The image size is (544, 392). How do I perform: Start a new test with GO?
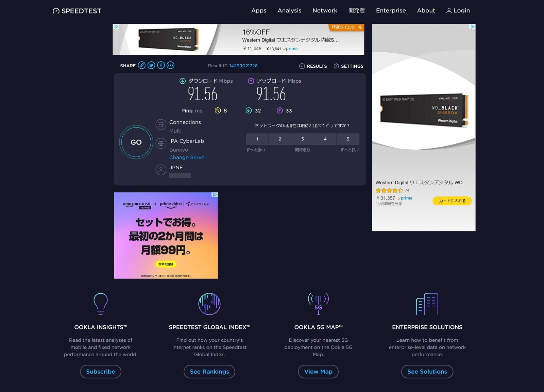point(136,142)
